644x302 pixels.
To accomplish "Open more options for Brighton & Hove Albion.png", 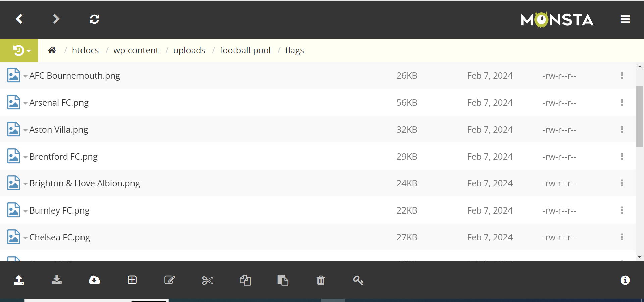I will pyautogui.click(x=622, y=183).
